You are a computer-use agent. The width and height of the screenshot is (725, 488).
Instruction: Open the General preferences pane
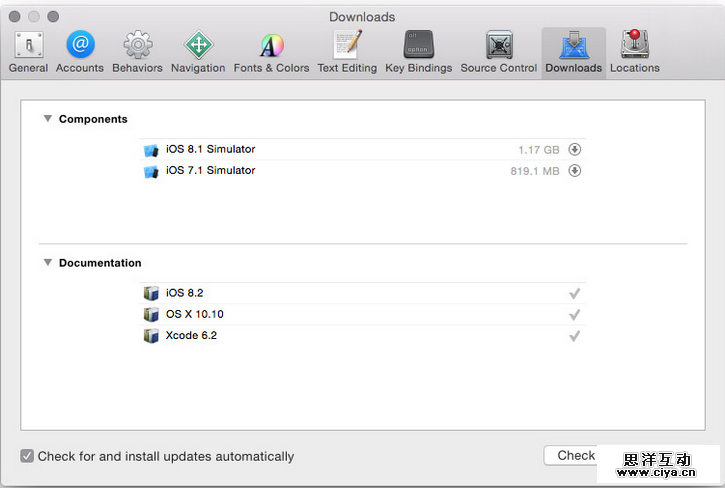coord(28,52)
